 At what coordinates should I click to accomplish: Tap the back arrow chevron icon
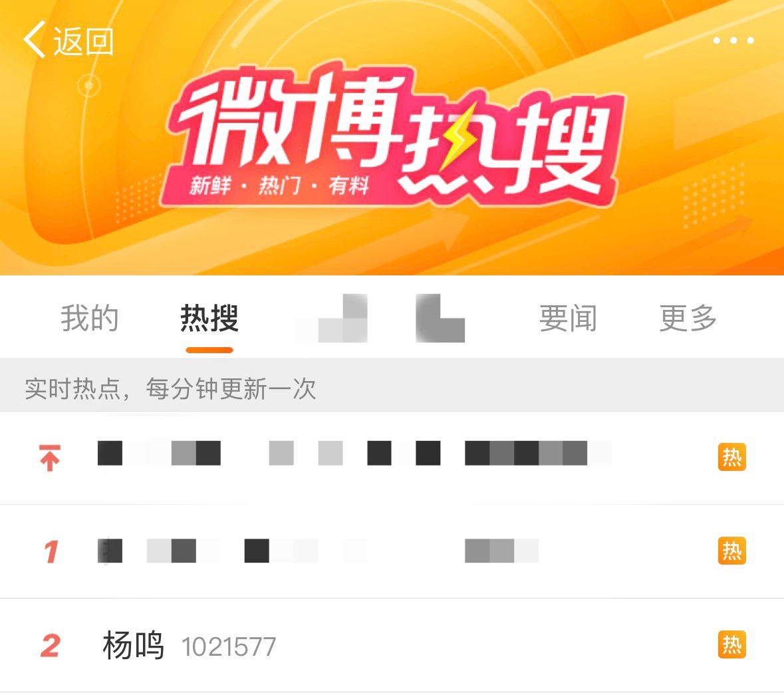coord(35,39)
